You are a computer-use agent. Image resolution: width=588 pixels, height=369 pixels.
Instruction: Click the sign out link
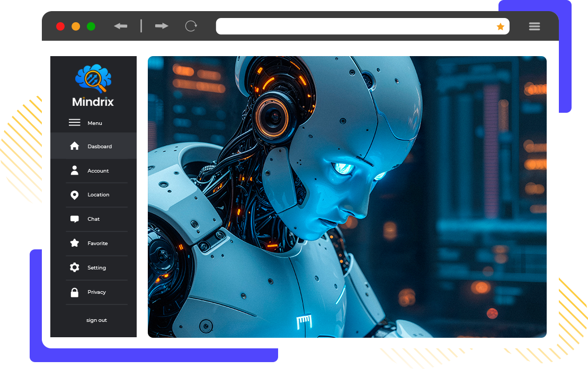pos(96,320)
